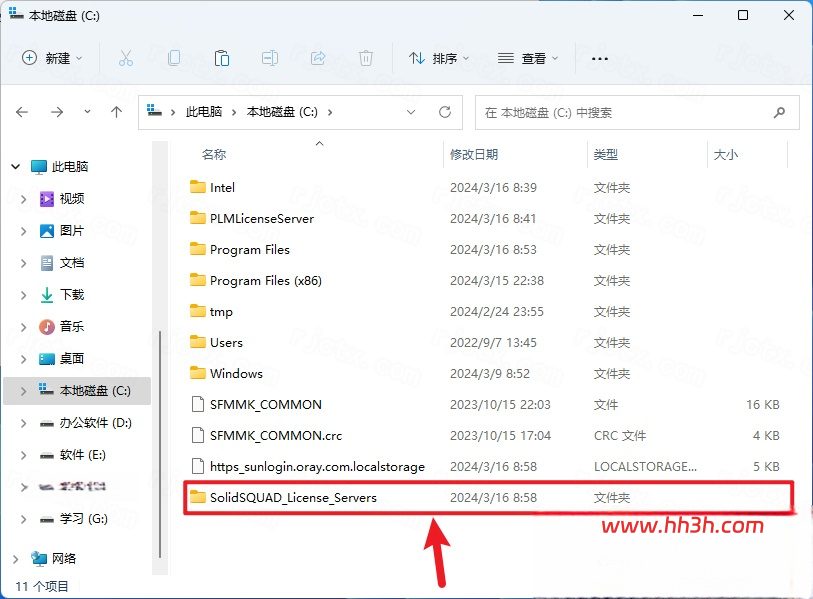This screenshot has height=599, width=813.
Task: Expand the 视频 tree node
Action: click(x=23, y=199)
